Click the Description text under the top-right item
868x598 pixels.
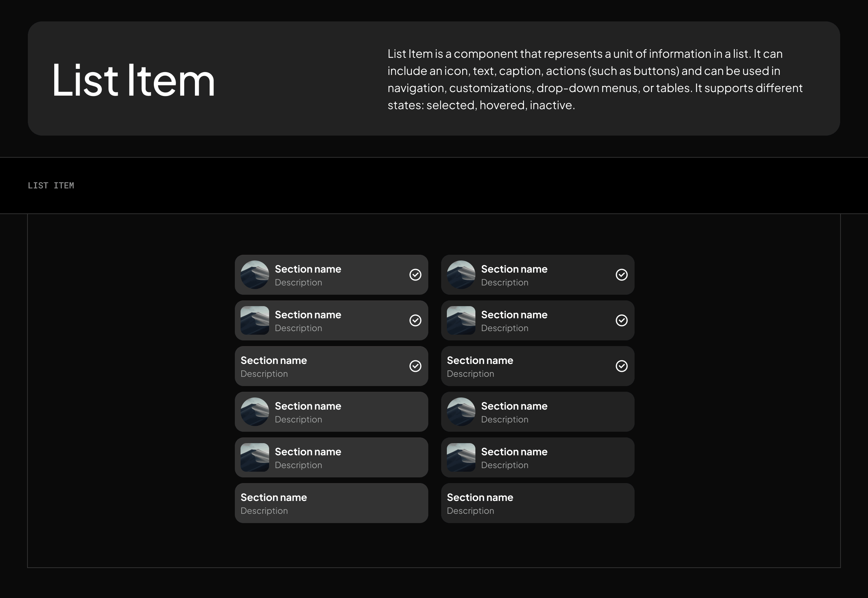point(505,283)
